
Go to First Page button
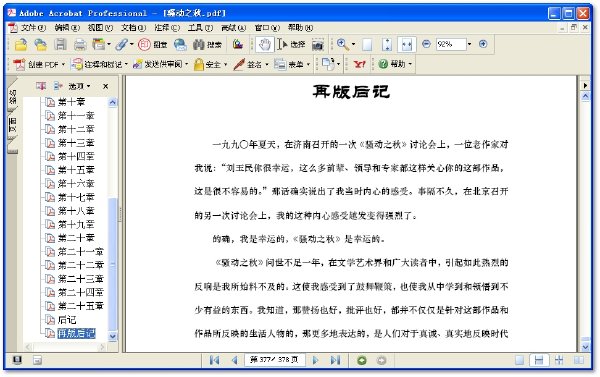pyautogui.click(x=214, y=360)
